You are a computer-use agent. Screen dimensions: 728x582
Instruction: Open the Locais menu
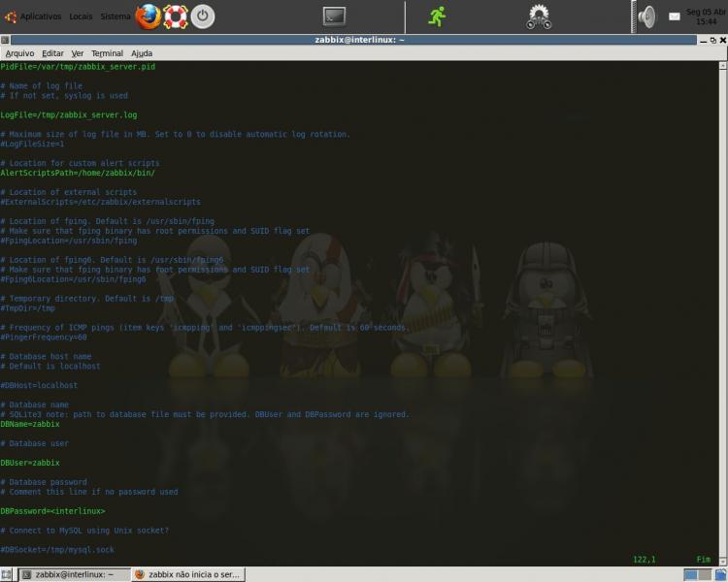point(81,16)
